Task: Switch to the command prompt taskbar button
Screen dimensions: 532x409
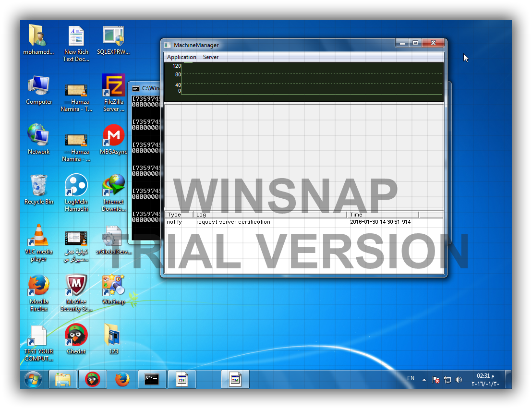Action: pyautogui.click(x=152, y=379)
